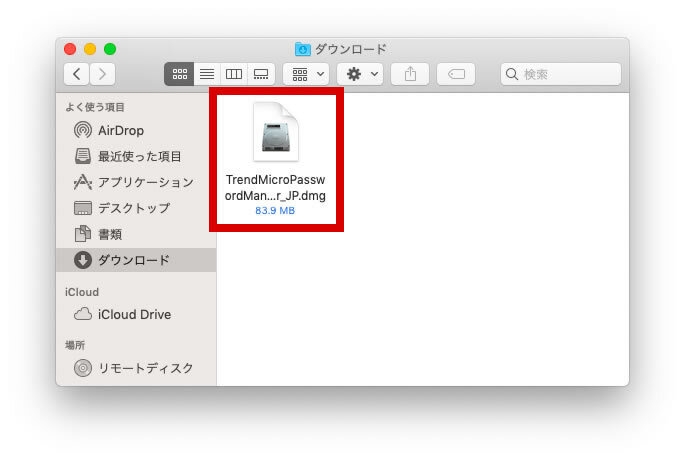685x460 pixels.
Task: Click the iCloud section header
Action: (82, 292)
